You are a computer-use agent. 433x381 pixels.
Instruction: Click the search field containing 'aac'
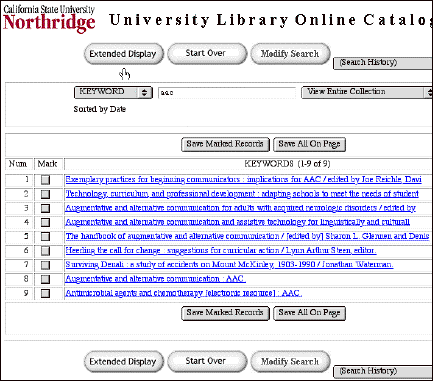pyautogui.click(x=227, y=93)
